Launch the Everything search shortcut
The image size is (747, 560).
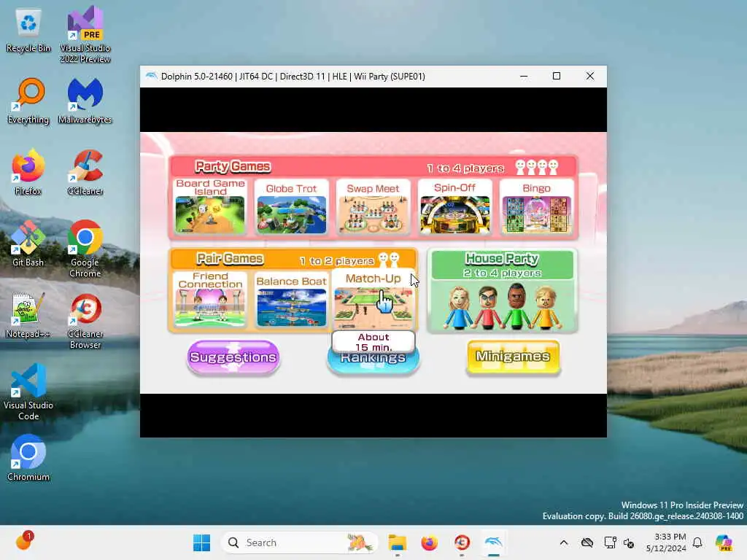pos(28,101)
